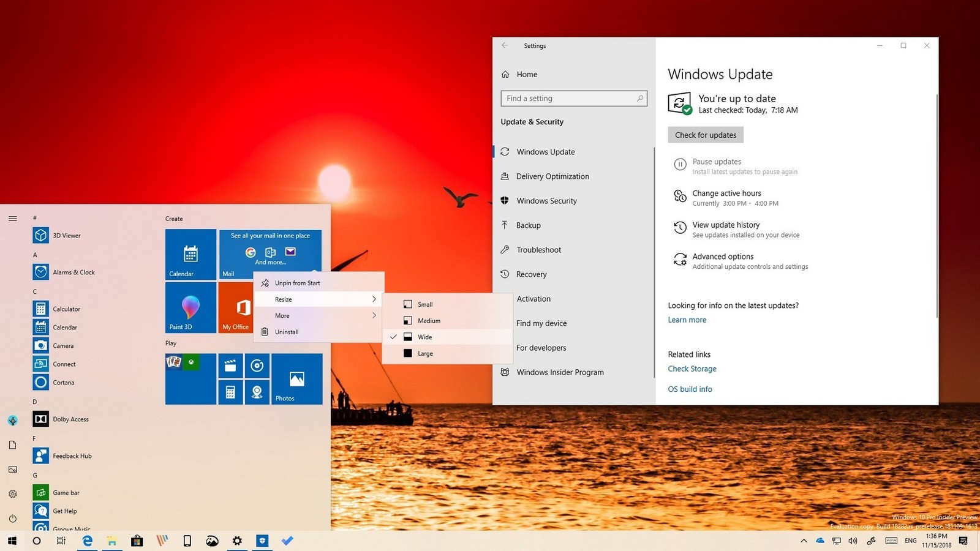Select Unpin from Start

click(297, 283)
